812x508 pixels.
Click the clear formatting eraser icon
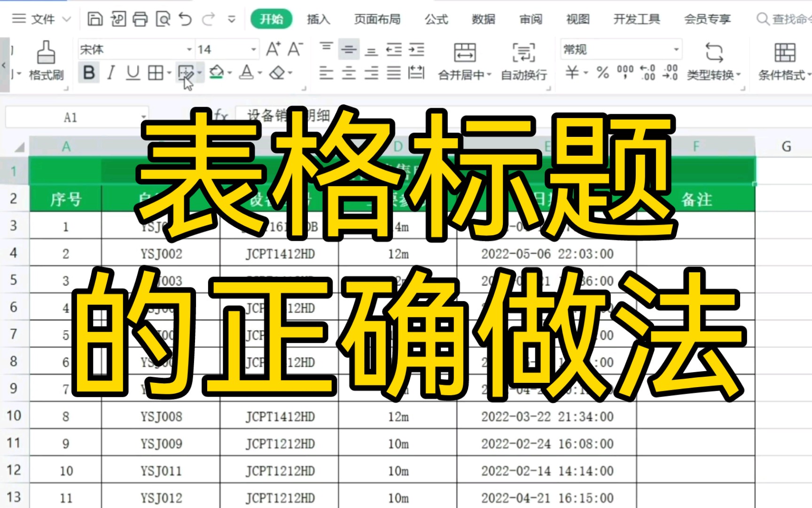[x=278, y=73]
